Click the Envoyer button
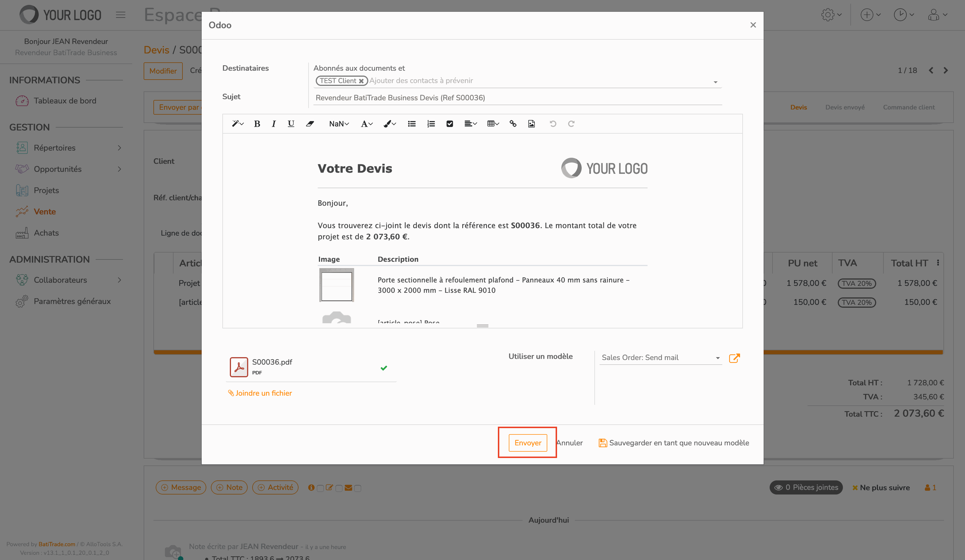Screen dimensions: 965x560 (x=527, y=443)
